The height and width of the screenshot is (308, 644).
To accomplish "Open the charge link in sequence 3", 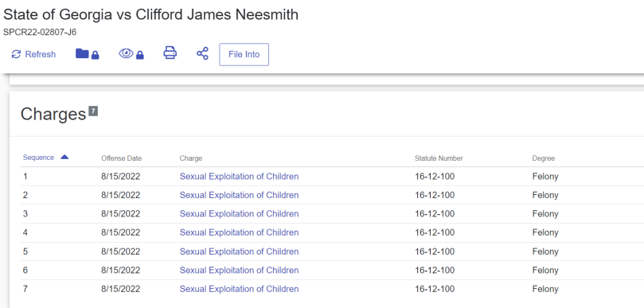I will tap(239, 214).
